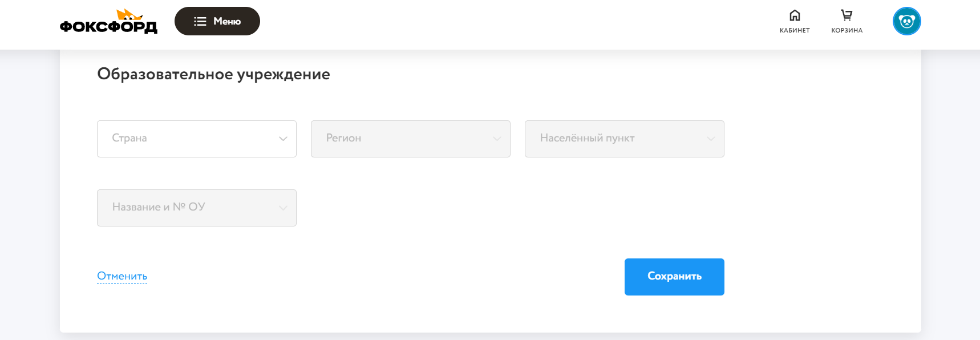Expand the Населённый пункт dropdown
The height and width of the screenshot is (340, 980).
[616, 139]
